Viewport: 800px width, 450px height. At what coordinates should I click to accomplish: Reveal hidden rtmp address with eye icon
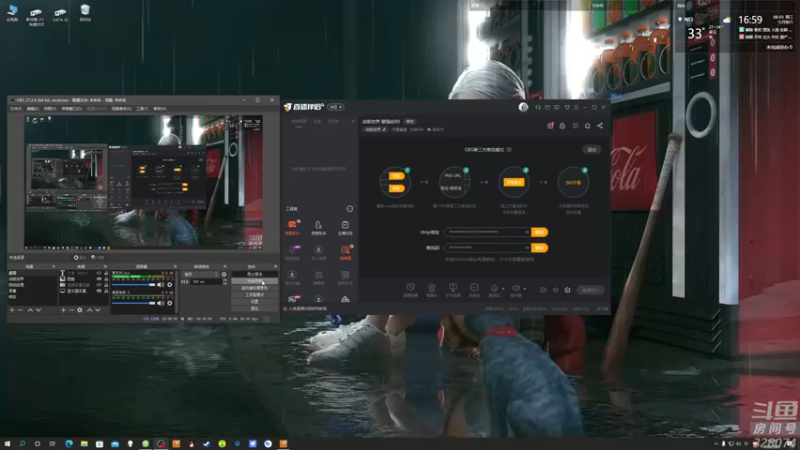pyautogui.click(x=527, y=232)
